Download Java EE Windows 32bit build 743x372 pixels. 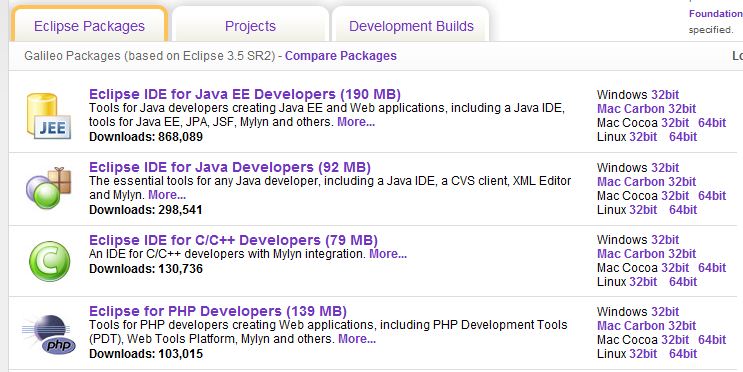(665, 95)
